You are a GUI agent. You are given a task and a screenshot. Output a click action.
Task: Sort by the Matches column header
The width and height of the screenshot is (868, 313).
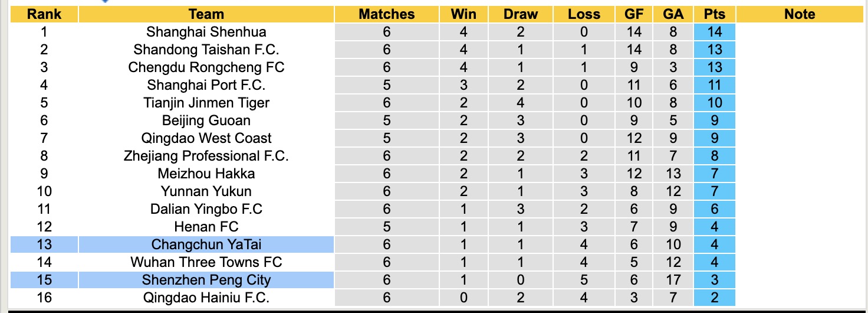point(387,14)
